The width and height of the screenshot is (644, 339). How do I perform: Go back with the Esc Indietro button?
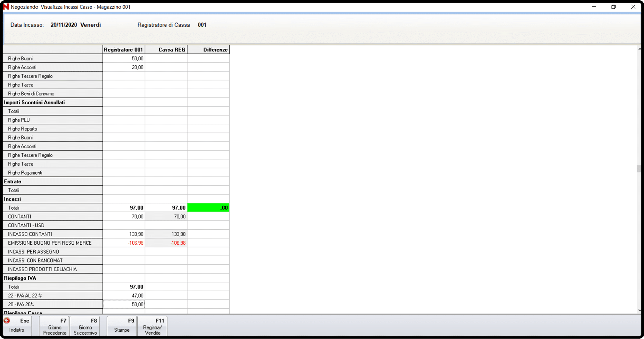click(x=17, y=326)
